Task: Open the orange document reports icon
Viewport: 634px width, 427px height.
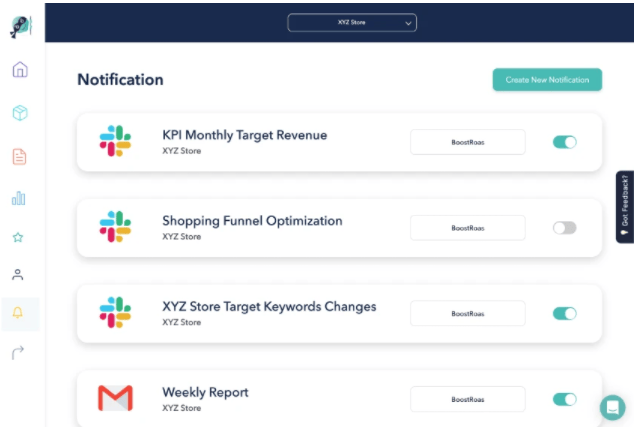Action: click(x=19, y=156)
